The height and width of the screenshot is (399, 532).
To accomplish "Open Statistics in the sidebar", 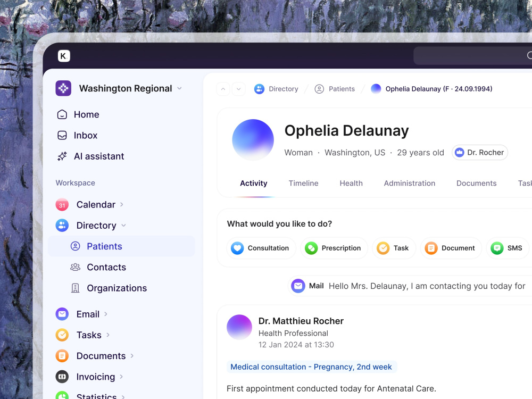I will point(96,396).
